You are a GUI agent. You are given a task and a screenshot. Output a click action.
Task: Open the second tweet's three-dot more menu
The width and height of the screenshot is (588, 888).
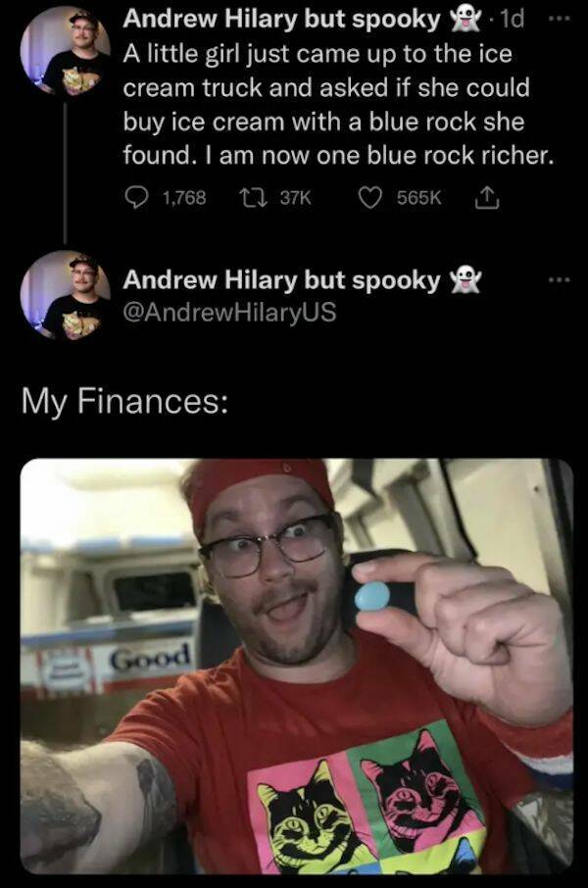click(x=559, y=279)
